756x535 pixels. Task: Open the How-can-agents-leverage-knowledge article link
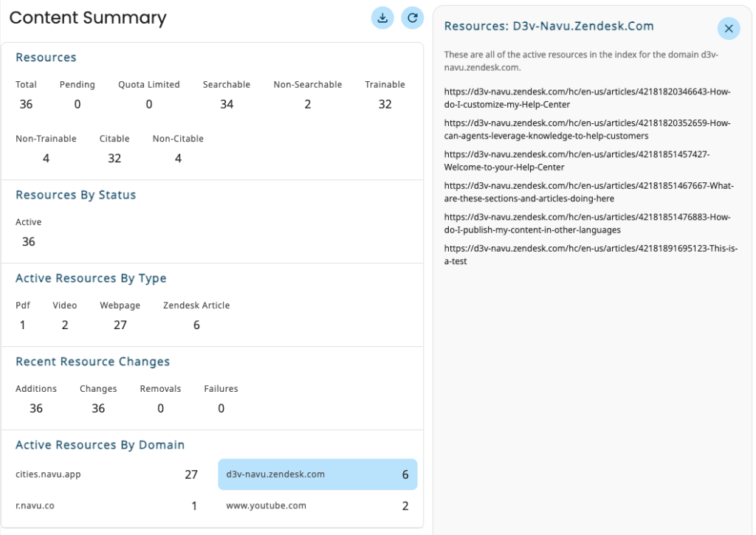click(x=588, y=130)
